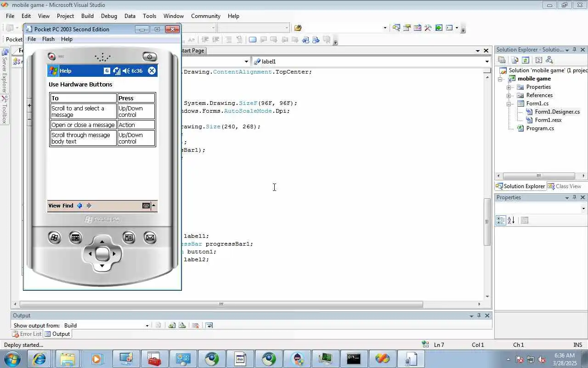This screenshot has width=588, height=368.
Task: Open Solution Explorer from main toolbar icon
Action: point(396,28)
